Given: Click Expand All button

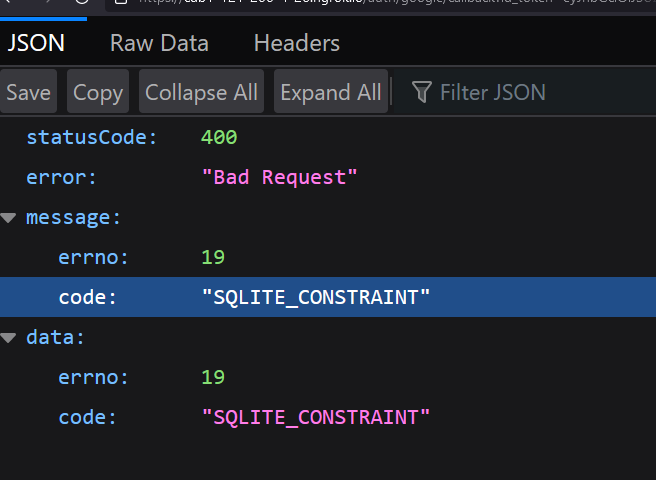Looking at the screenshot, I should tap(331, 92).
